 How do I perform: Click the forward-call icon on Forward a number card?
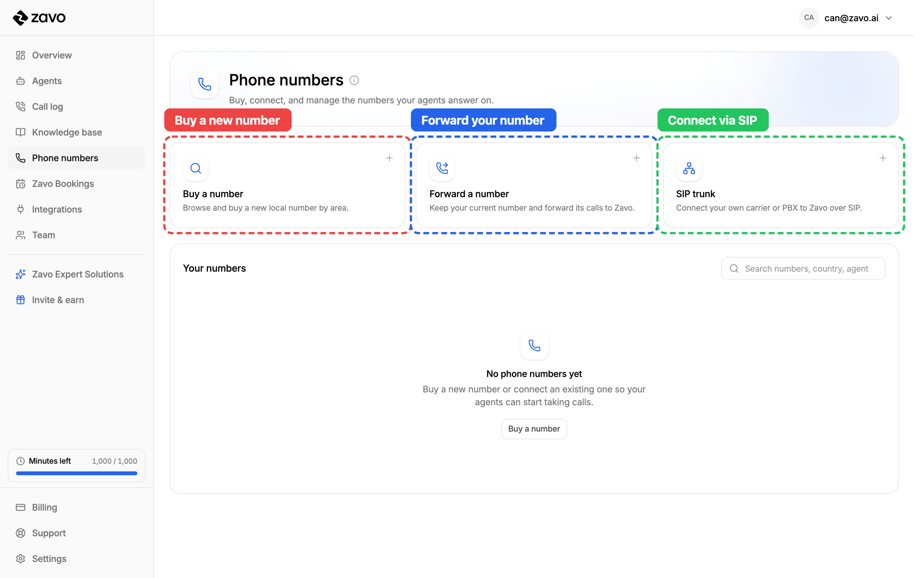[x=442, y=168]
